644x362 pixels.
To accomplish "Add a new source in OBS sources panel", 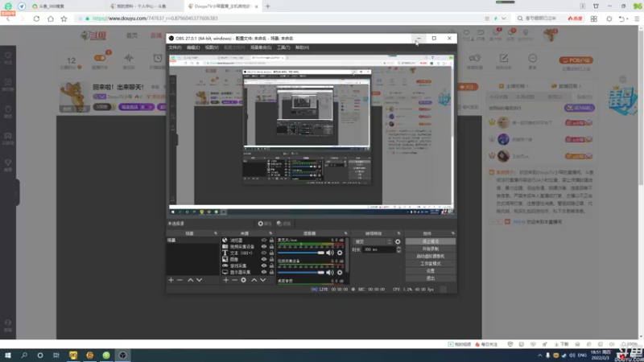I will [226, 280].
